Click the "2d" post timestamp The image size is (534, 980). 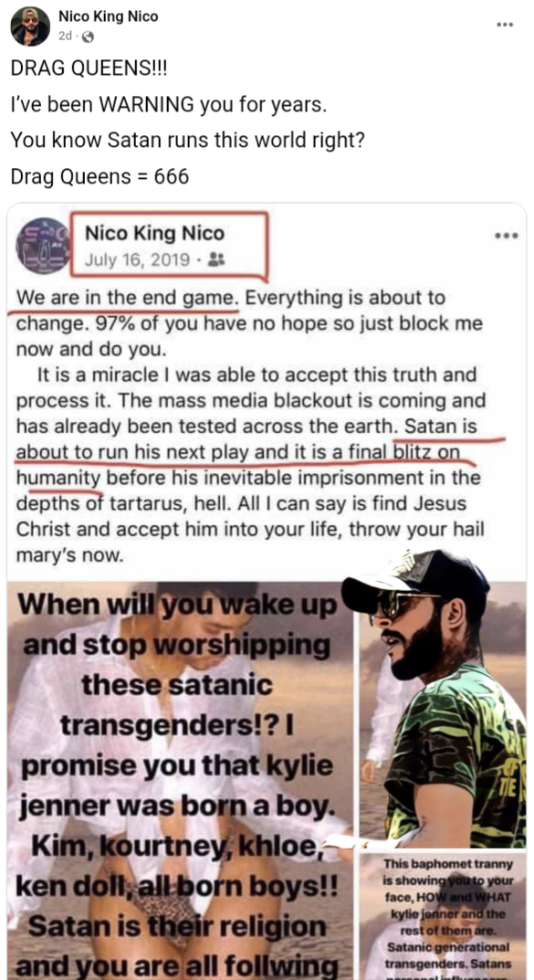(64, 37)
